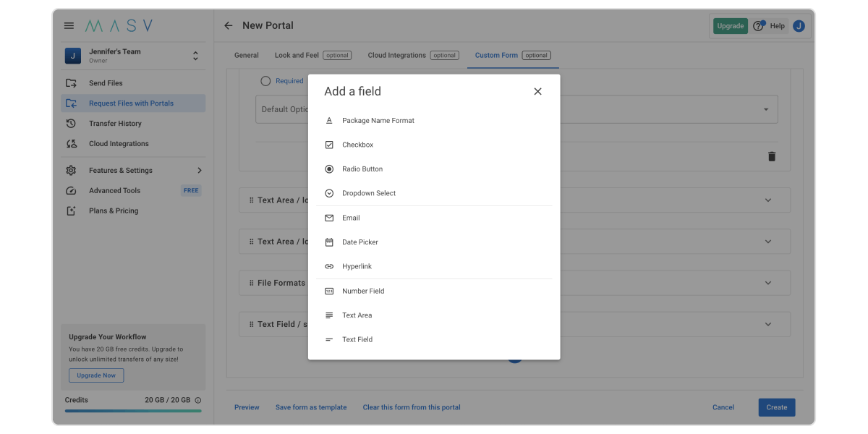Screen dimensions: 868x434
Task: Close the Add a field dialog
Action: (537, 91)
